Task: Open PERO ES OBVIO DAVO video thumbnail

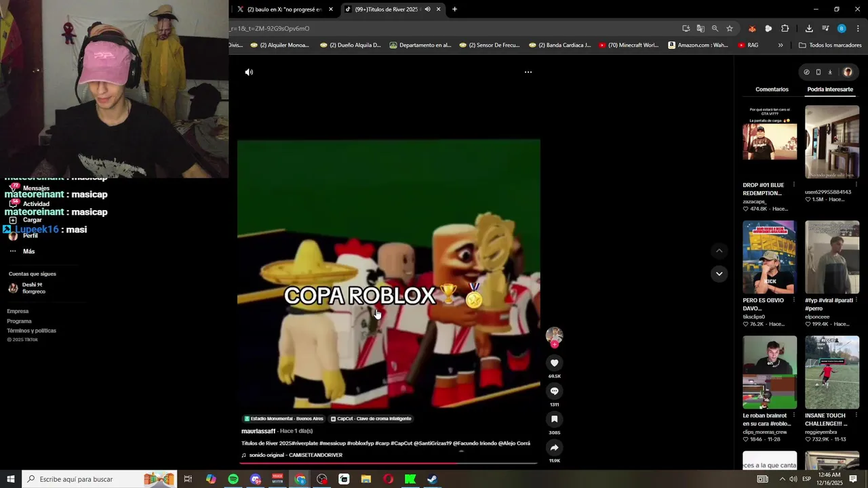Action: pos(770,257)
